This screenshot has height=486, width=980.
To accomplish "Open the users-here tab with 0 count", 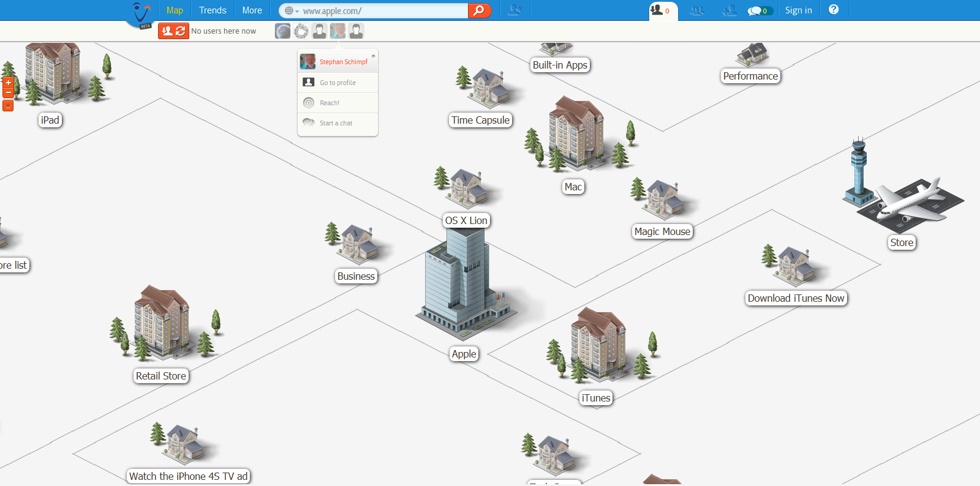I will coord(663,10).
